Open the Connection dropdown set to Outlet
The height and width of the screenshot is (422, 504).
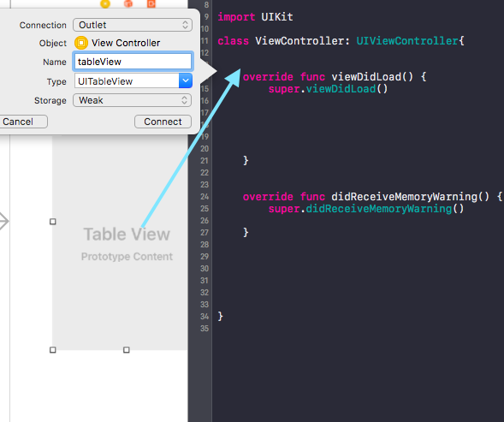(133, 25)
